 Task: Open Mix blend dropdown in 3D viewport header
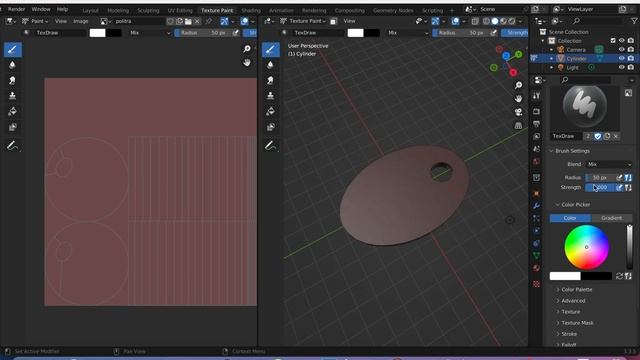pyautogui.click(x=407, y=33)
